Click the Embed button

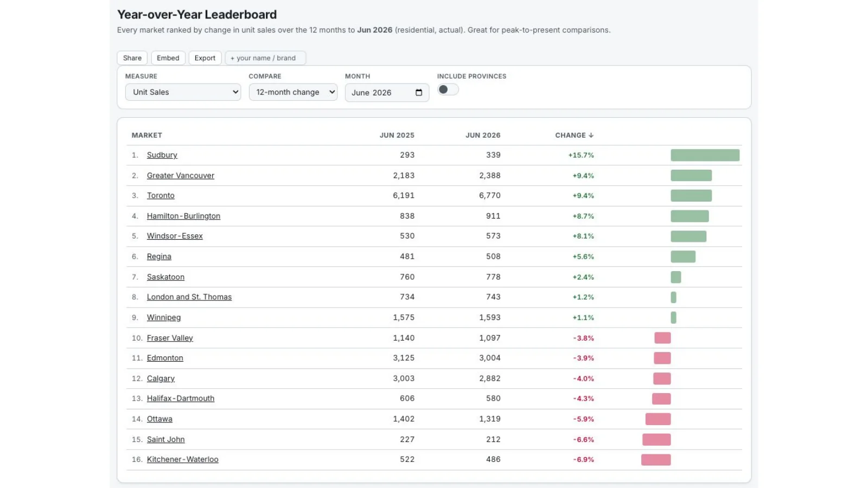click(168, 58)
